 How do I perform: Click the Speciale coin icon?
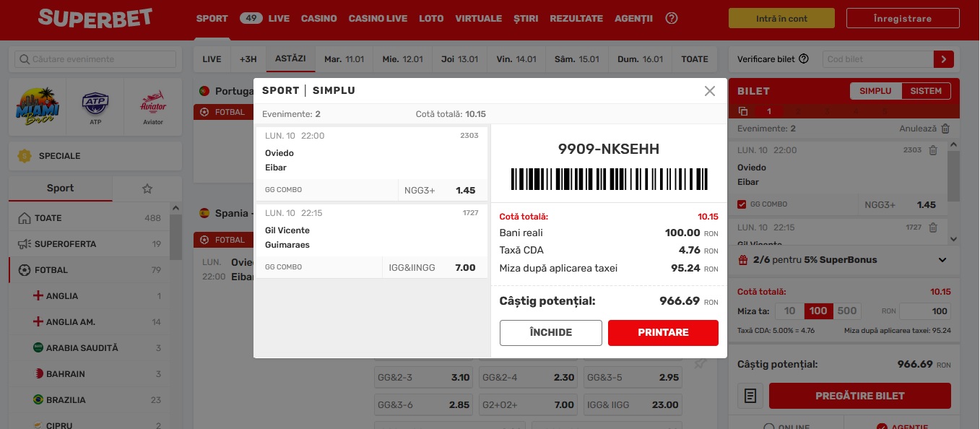point(25,156)
